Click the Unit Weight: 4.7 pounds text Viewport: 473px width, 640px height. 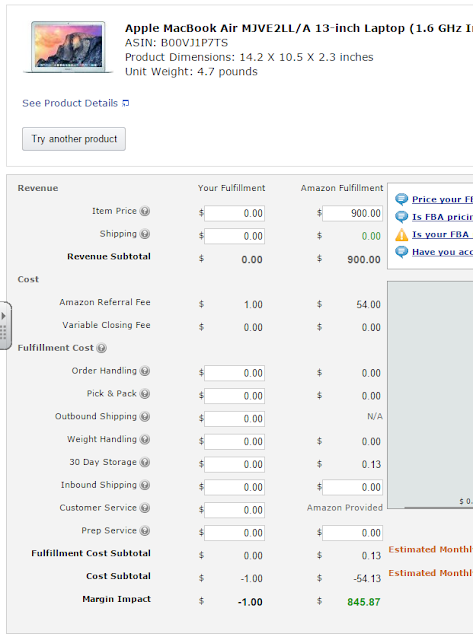click(191, 72)
